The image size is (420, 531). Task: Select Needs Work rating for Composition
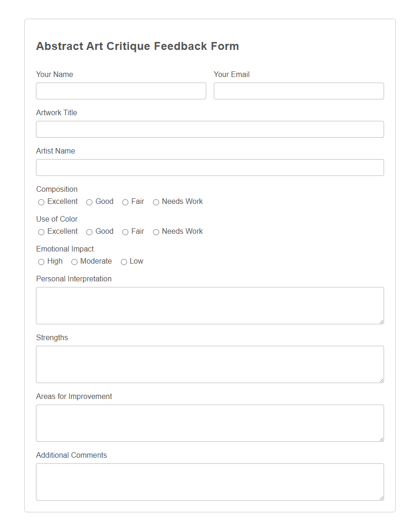coord(156,202)
